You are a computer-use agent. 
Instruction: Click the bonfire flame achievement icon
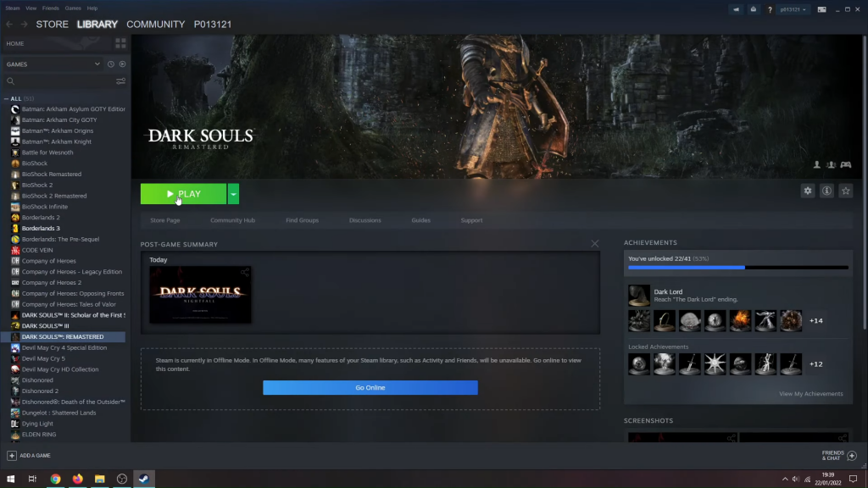pos(740,321)
